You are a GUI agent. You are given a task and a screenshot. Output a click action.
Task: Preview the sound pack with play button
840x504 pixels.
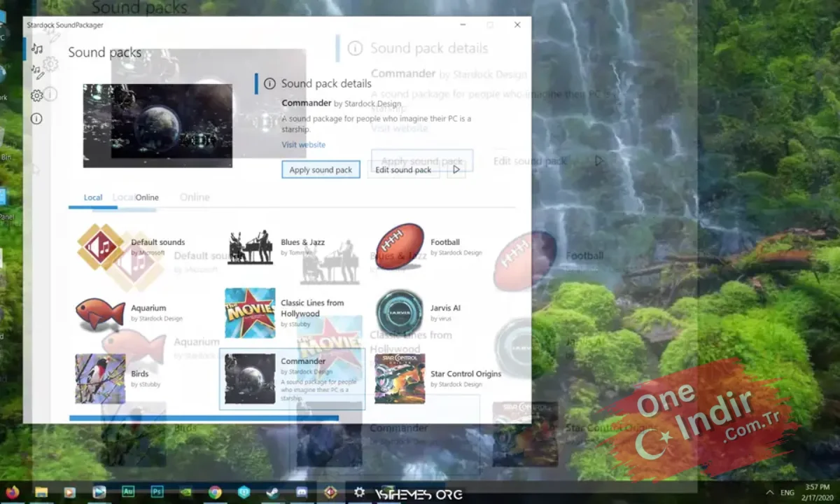(x=456, y=169)
